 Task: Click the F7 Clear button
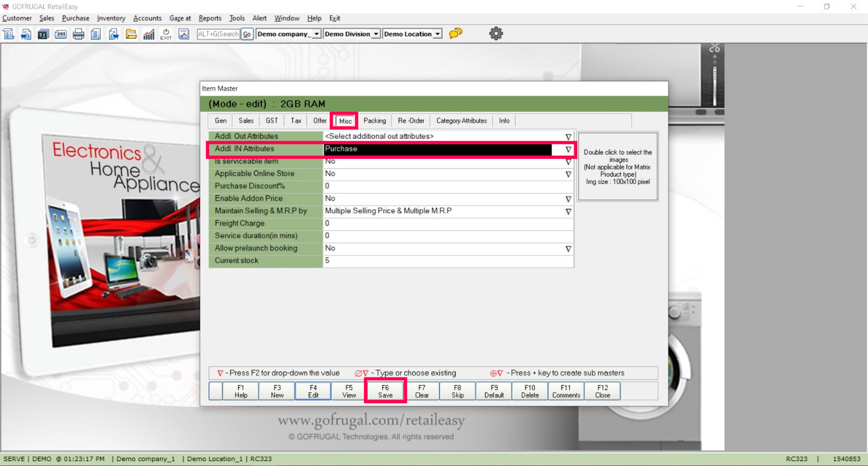[422, 391]
